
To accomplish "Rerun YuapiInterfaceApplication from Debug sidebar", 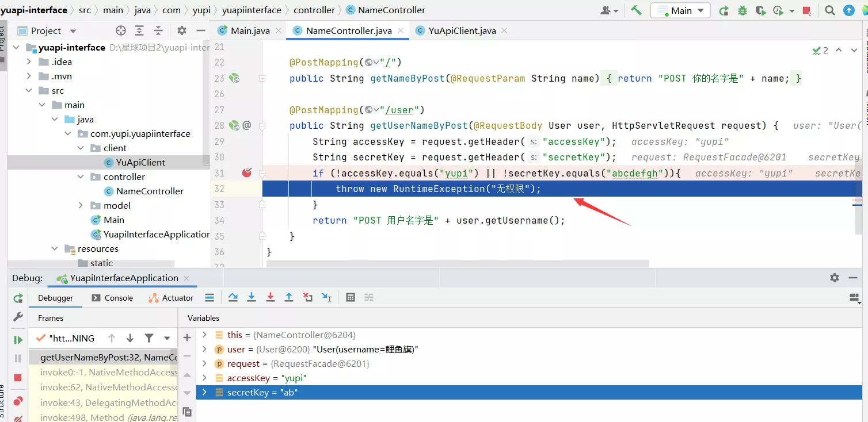I will (x=18, y=298).
